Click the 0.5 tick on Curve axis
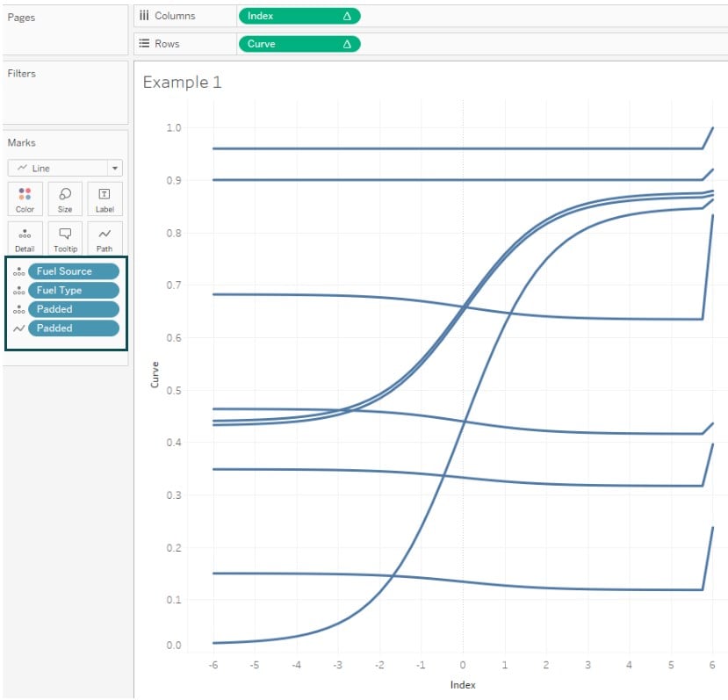 click(x=174, y=391)
